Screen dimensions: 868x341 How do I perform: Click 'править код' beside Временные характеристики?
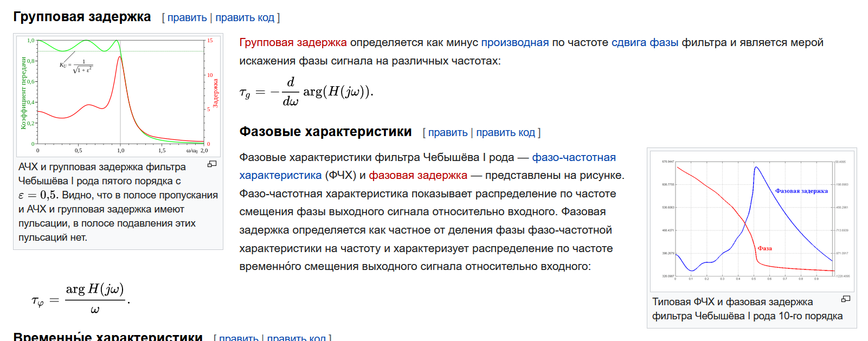(x=296, y=337)
